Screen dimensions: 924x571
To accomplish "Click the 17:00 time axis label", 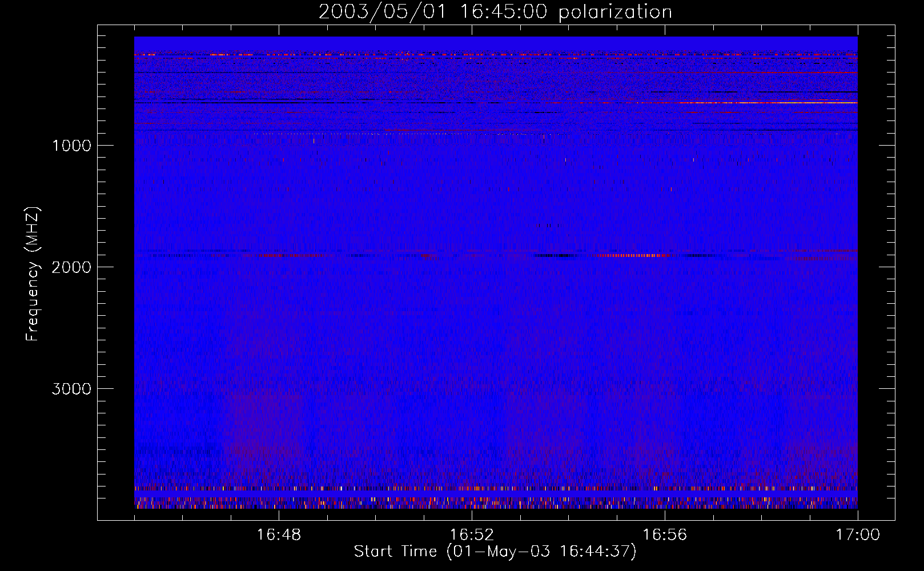I will pos(858,535).
